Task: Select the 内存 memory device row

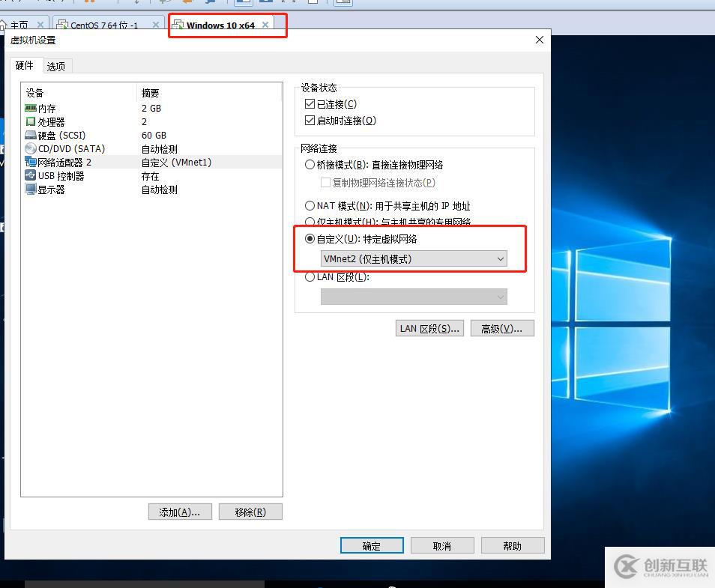Action: [152, 109]
